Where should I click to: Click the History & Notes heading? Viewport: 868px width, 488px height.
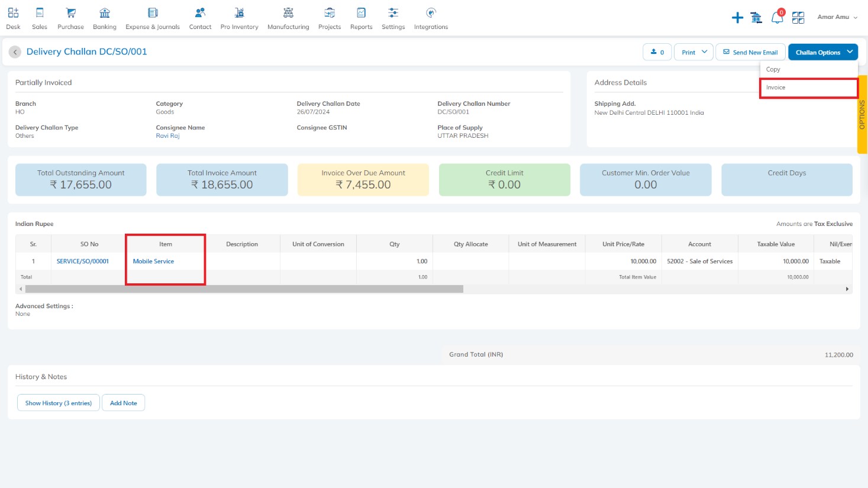(41, 377)
